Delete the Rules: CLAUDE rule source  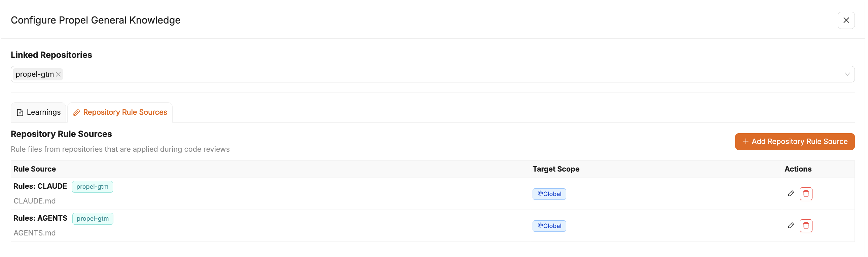806,193
